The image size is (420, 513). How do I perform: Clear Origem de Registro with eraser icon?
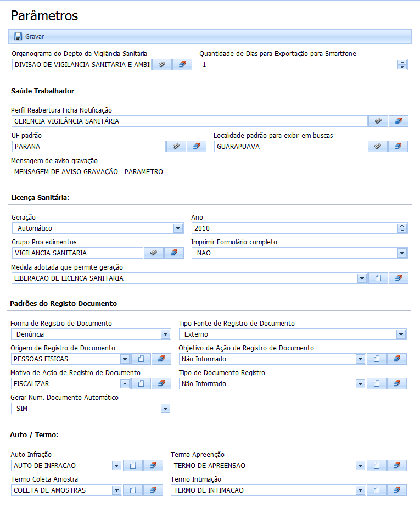click(161, 359)
